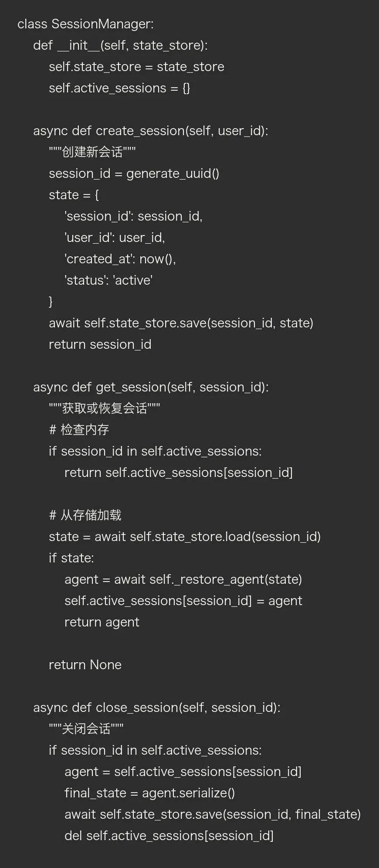Click the create_session method definition
Viewport: 379px width, 868px height.
point(151,131)
